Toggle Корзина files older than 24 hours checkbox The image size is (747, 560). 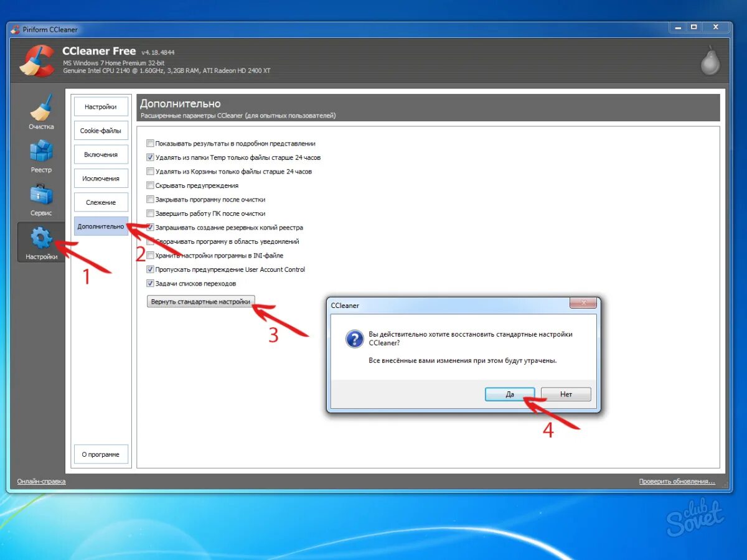pos(150,172)
